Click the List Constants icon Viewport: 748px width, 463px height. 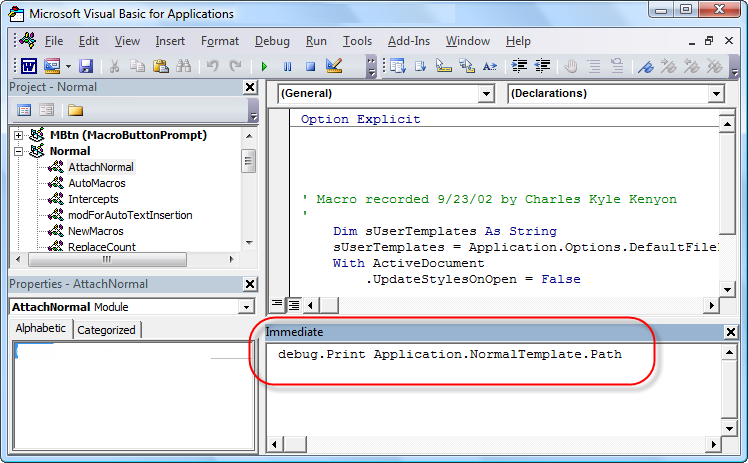(x=420, y=66)
